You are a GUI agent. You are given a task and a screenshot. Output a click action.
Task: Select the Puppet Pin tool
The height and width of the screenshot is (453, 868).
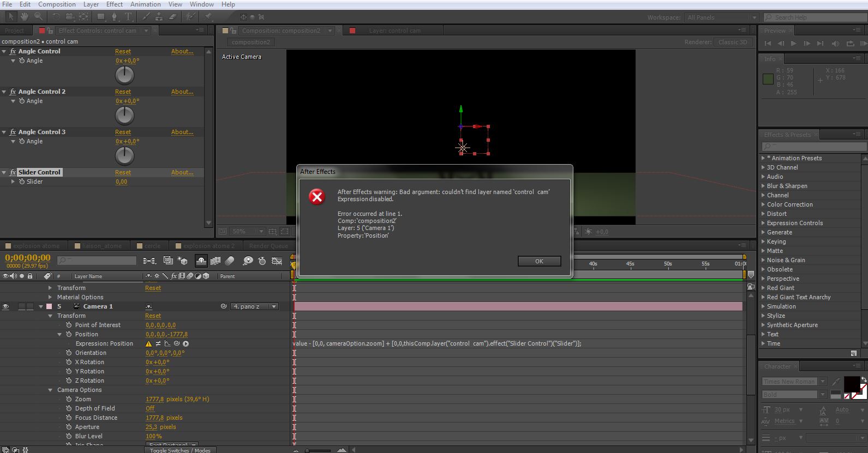coord(208,17)
